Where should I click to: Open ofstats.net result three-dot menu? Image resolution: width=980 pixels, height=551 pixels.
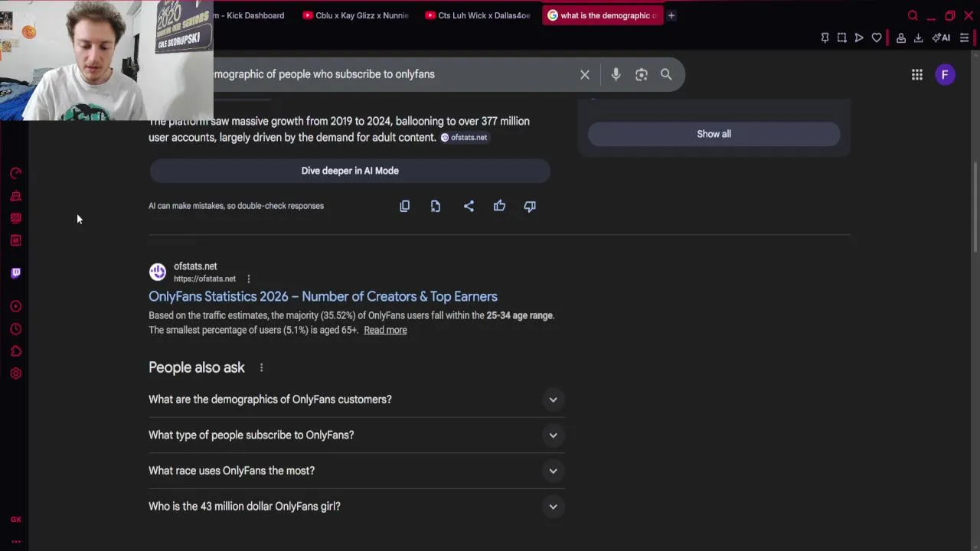tap(248, 279)
